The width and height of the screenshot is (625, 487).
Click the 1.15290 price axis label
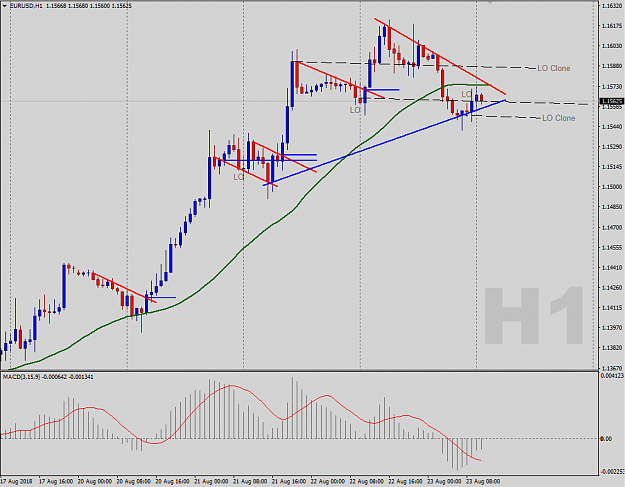click(x=612, y=147)
